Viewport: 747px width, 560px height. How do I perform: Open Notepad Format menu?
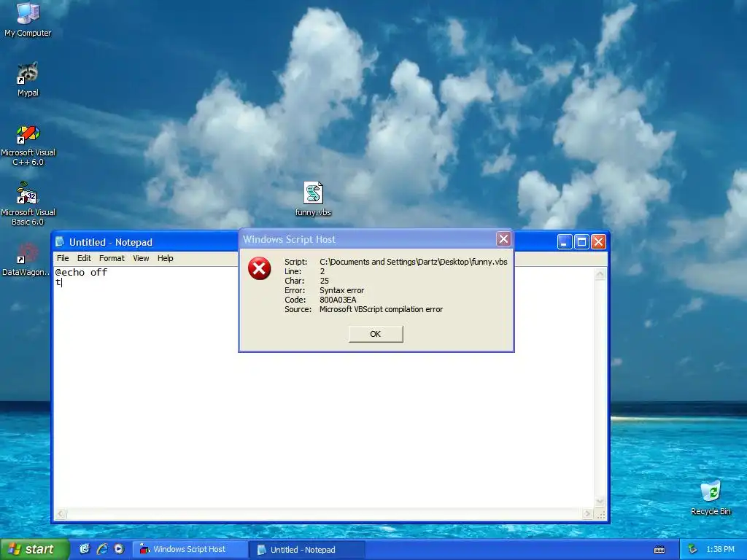point(112,258)
